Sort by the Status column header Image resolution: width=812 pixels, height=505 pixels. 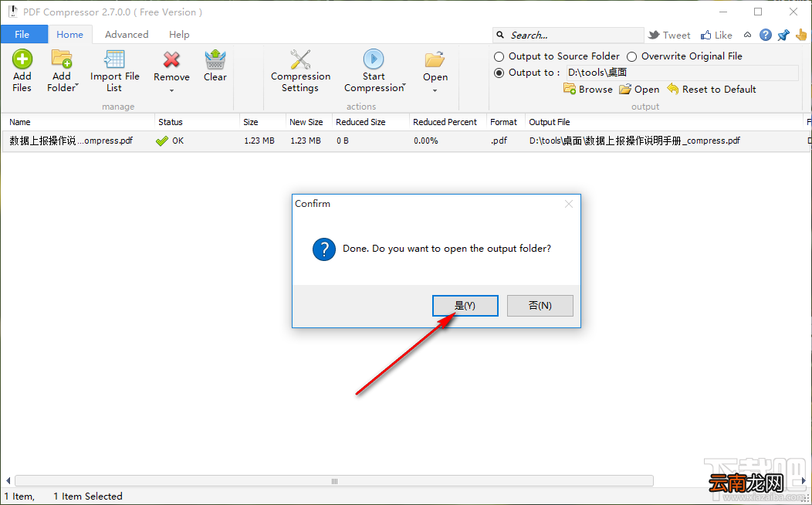(198, 122)
